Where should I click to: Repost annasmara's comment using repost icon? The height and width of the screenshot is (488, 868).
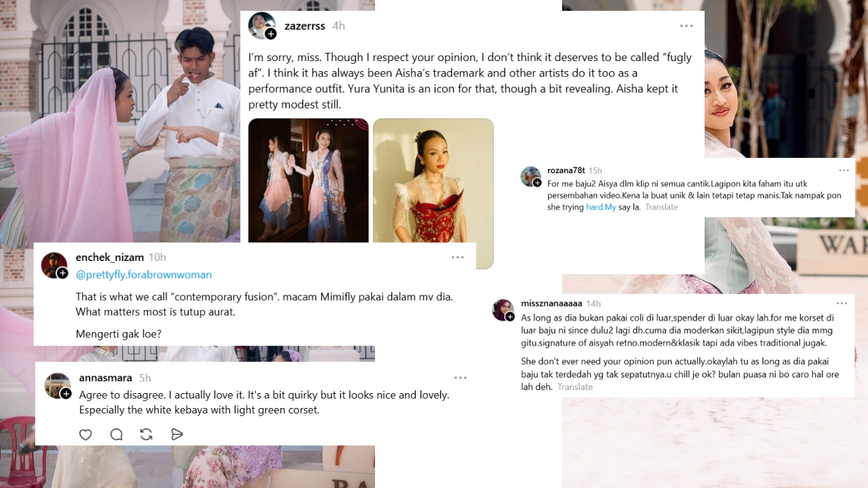point(146,434)
